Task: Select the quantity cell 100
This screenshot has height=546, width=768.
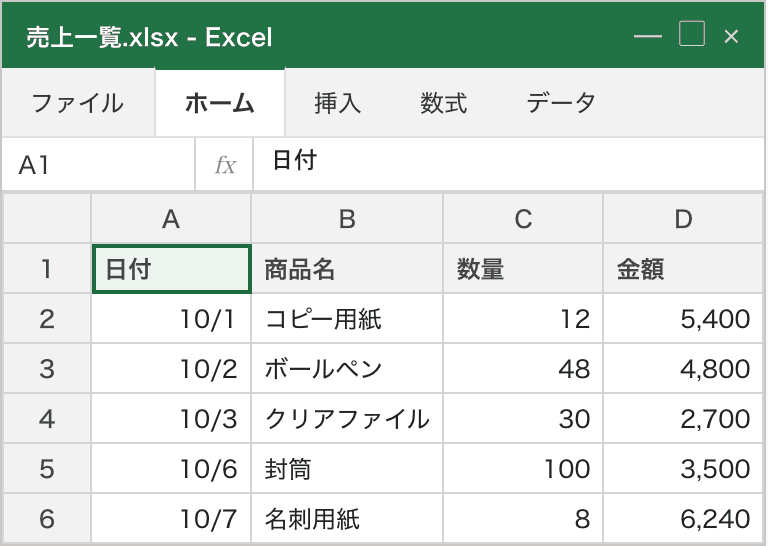Action: pyautogui.click(x=523, y=469)
